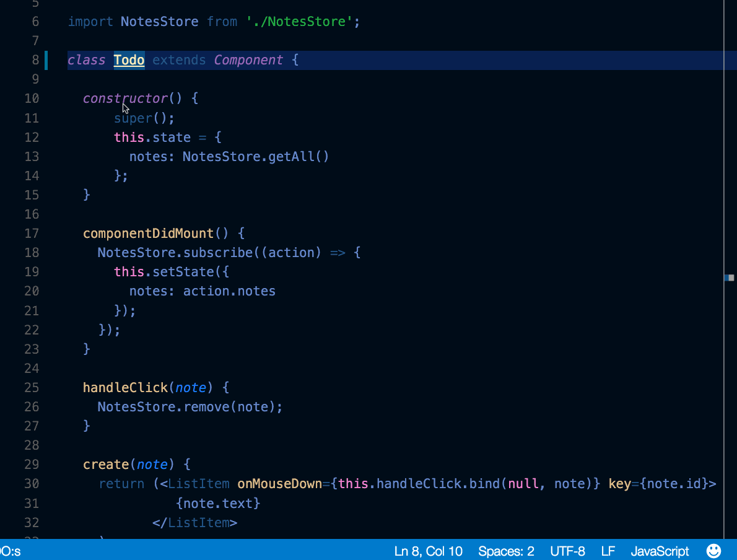Open the encoding selection dropdown
Screen dimensions: 737x560
[567, 551]
